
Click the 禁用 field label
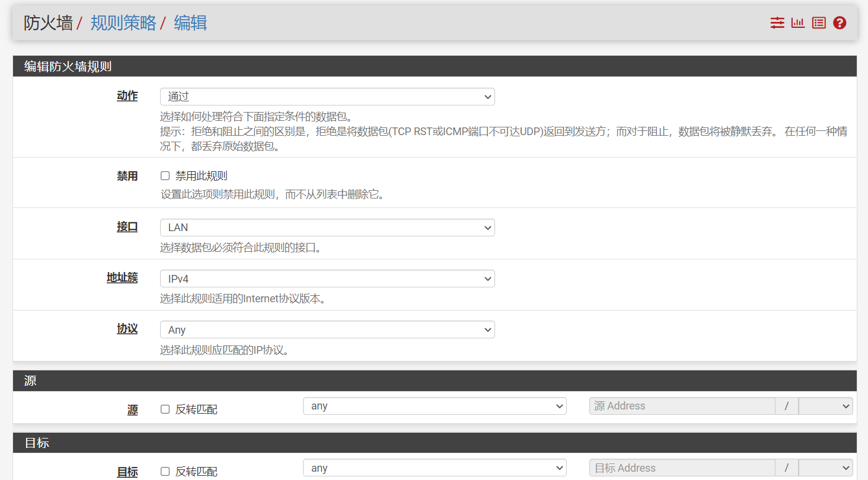[x=127, y=176]
